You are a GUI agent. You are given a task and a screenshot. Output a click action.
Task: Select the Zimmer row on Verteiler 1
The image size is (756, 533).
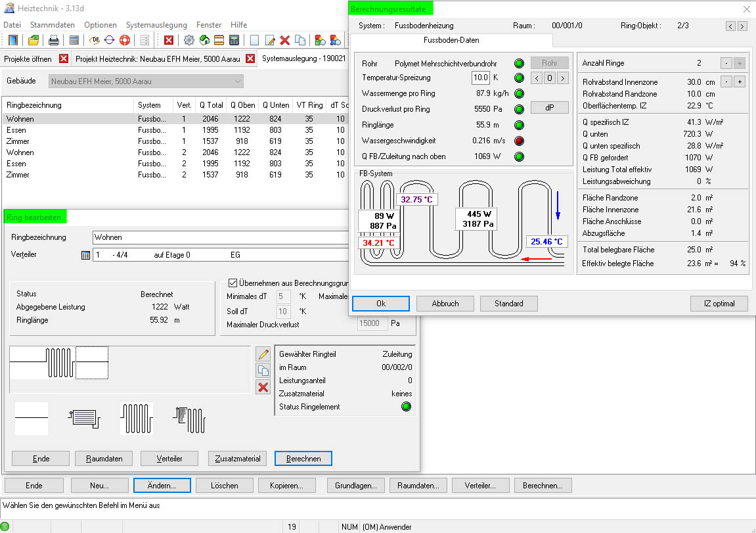click(x=175, y=141)
